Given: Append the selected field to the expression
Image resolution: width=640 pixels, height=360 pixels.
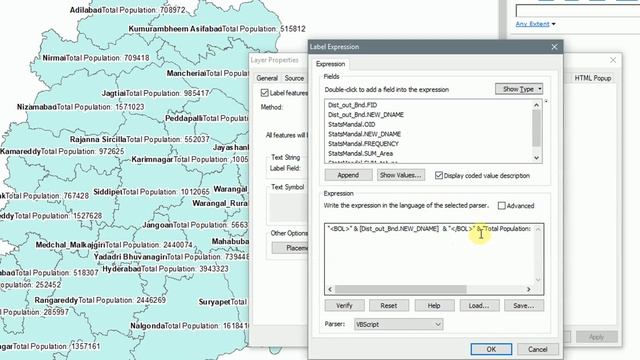Looking at the screenshot, I should click(348, 175).
